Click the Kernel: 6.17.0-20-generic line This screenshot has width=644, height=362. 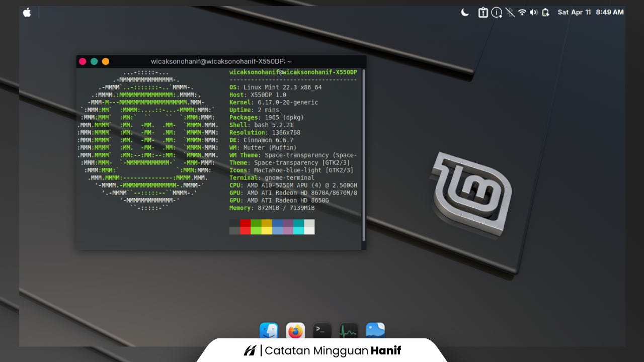(x=274, y=103)
